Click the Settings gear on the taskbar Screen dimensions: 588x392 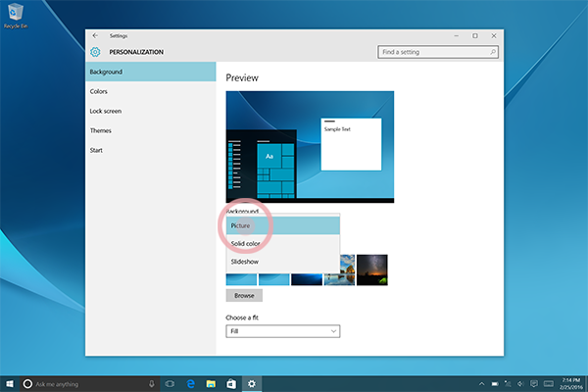[252, 384]
